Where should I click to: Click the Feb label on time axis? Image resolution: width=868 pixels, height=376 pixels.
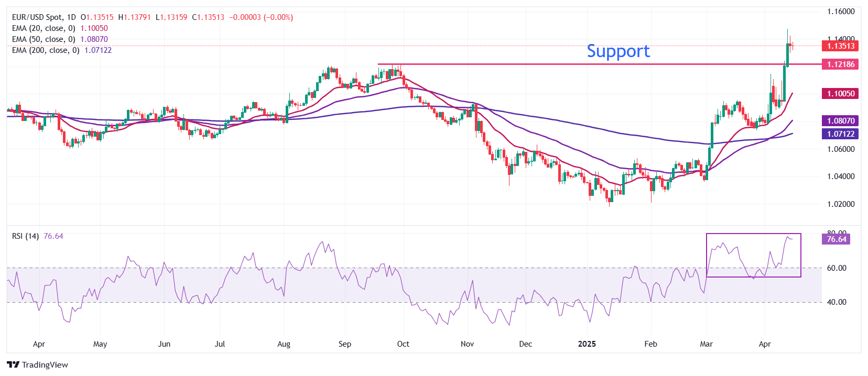pos(650,344)
